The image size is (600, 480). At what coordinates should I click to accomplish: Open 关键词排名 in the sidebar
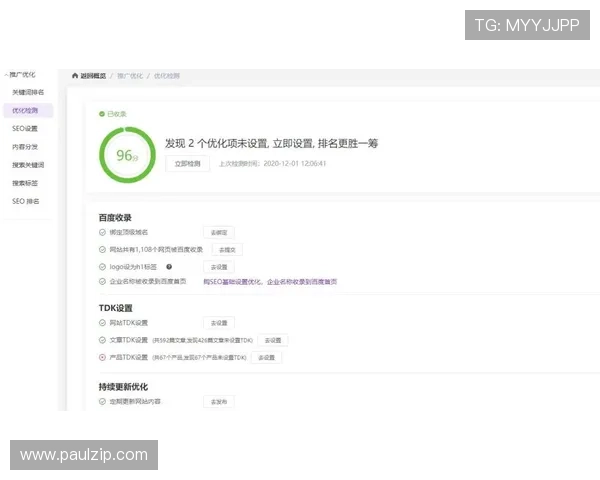[28, 92]
